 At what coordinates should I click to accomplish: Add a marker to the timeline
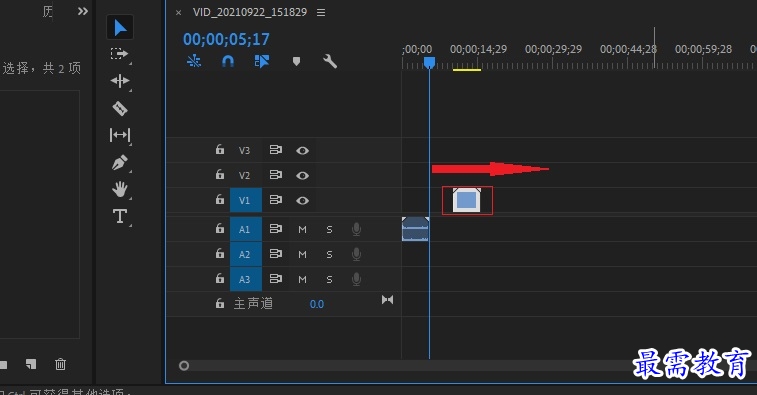pyautogui.click(x=296, y=61)
